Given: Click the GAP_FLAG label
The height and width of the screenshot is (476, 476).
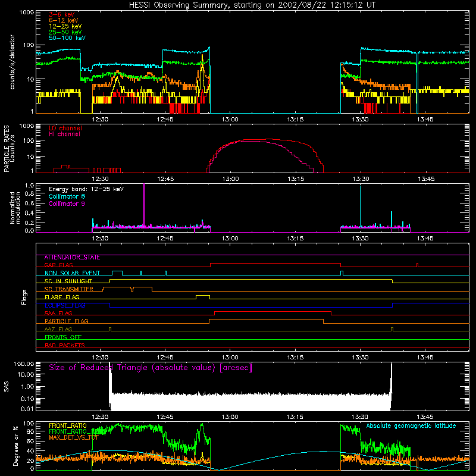Looking at the screenshot, I should click(x=58, y=265).
